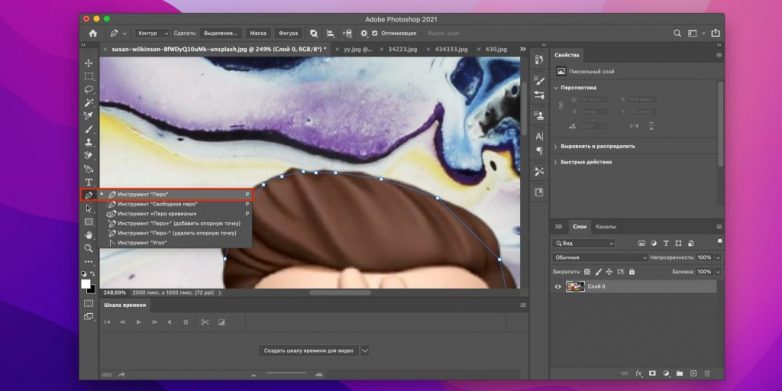Click the Share icon at top right

click(x=716, y=33)
